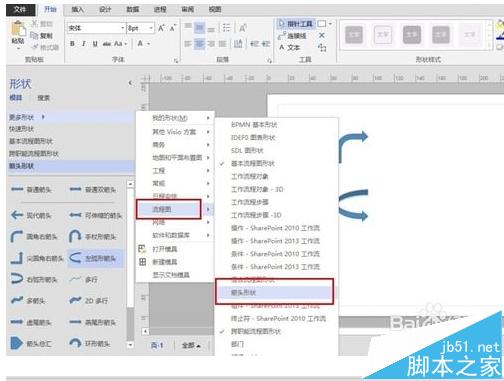Image resolution: width=504 pixels, height=381 pixels.
Task: Click the Format Painter icon
Action: coord(35,48)
